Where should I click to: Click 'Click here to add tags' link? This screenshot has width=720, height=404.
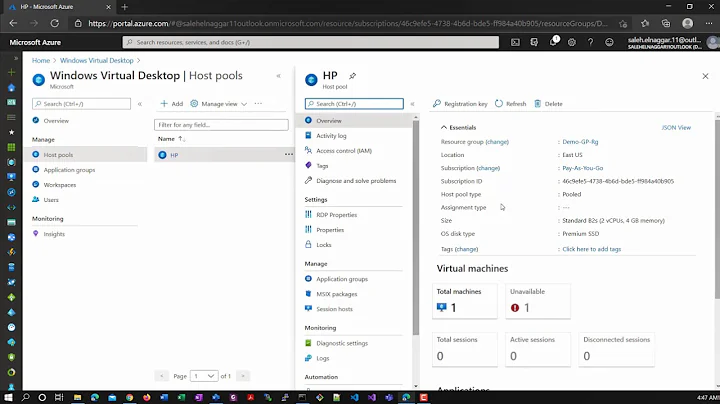[x=591, y=249]
